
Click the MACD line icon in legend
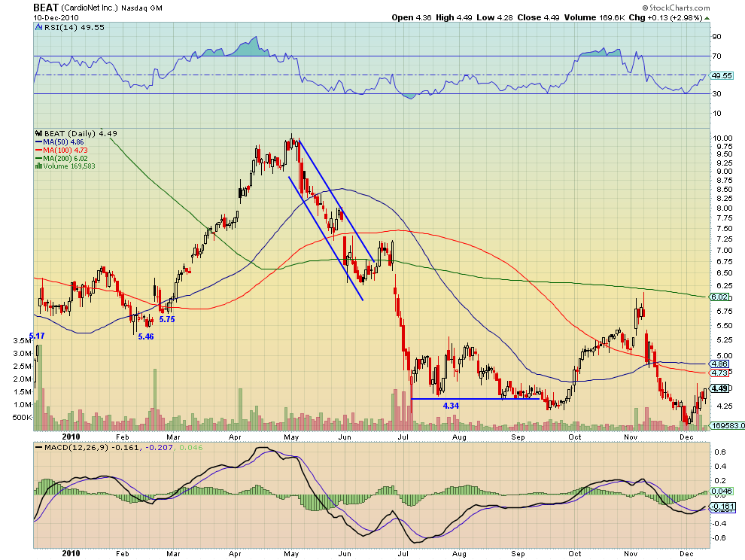pos(39,447)
